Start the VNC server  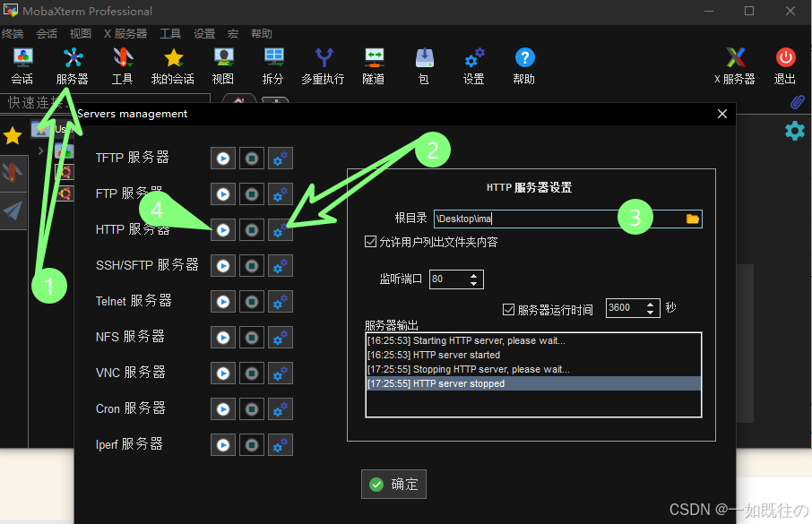pos(223,374)
